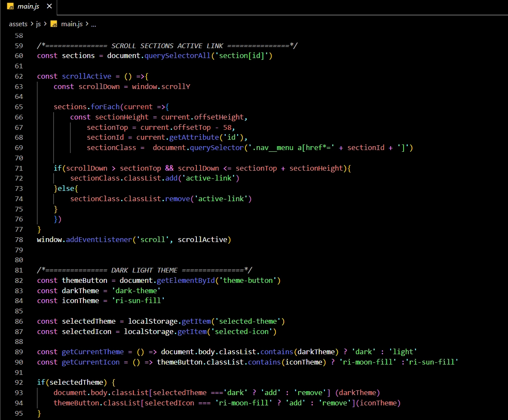Screen dimensions: 508x420
Task: Click the 'ri-moon-fill' string on line 90
Action: 367,362
